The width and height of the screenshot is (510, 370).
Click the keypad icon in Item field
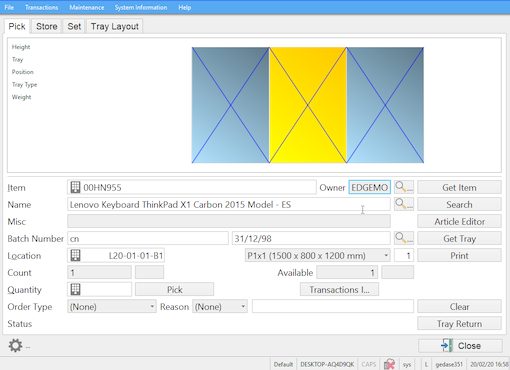point(75,187)
